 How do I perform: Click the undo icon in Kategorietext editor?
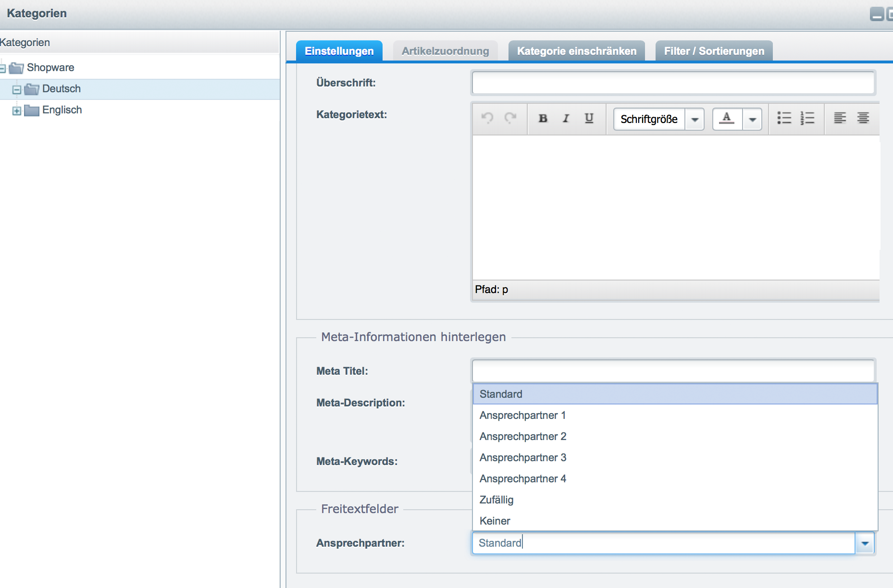pyautogui.click(x=487, y=118)
